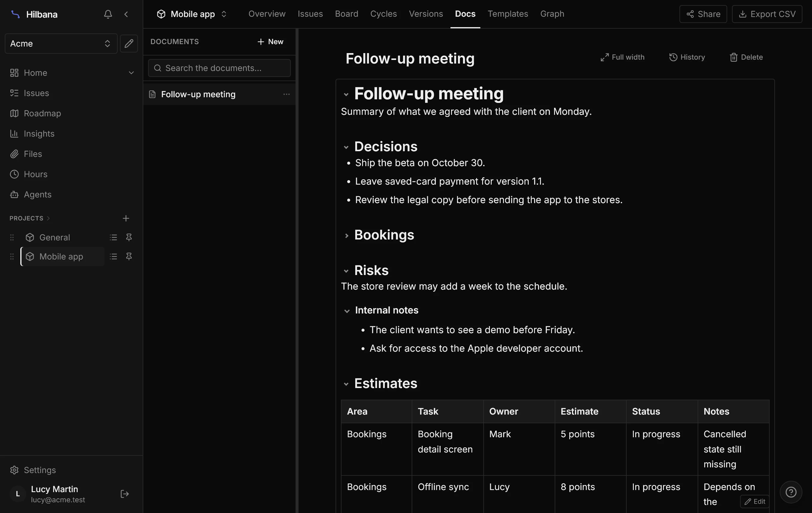Switch to the Templates tab
This screenshot has width=812, height=513.
[x=507, y=14]
